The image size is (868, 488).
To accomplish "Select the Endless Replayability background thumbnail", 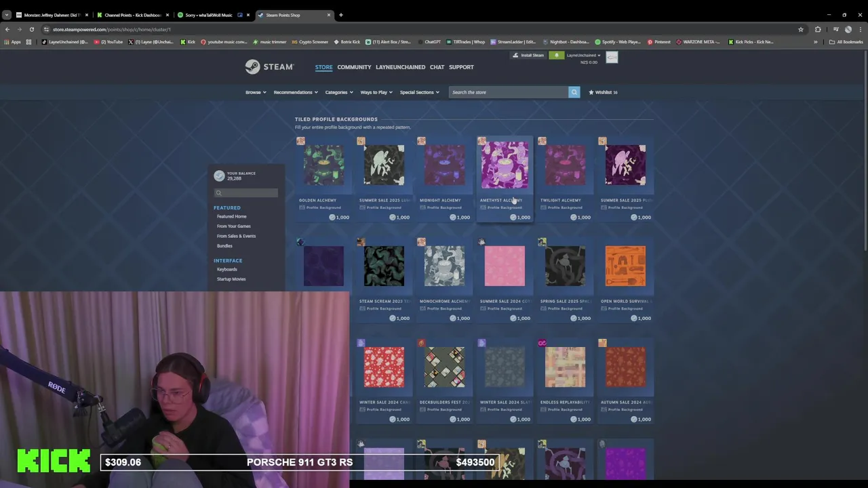I will point(565,367).
